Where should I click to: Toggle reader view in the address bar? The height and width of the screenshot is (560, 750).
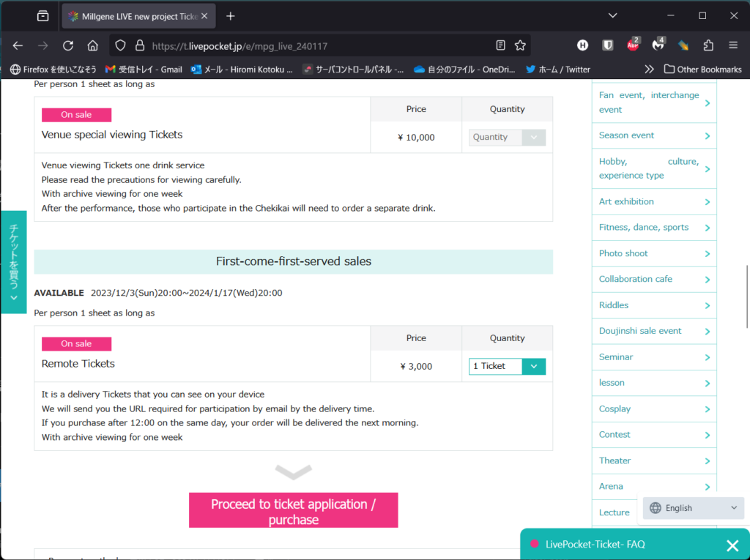(x=500, y=45)
